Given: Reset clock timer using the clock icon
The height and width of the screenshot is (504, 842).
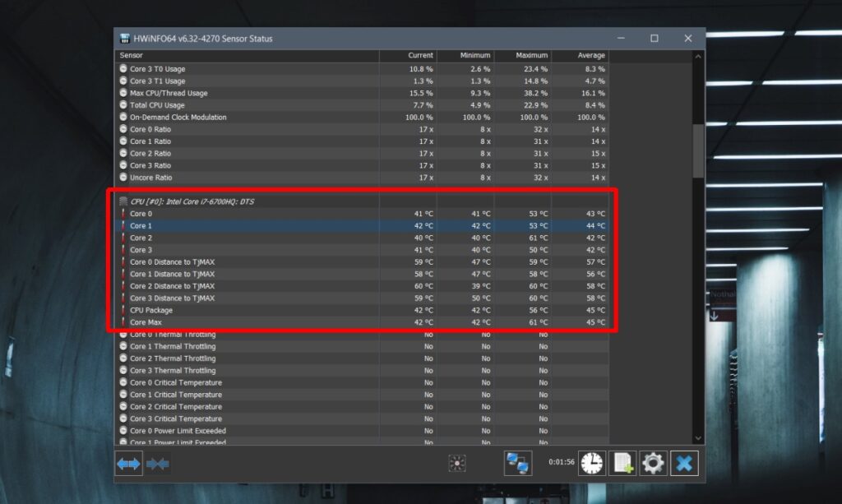Looking at the screenshot, I should 591,463.
